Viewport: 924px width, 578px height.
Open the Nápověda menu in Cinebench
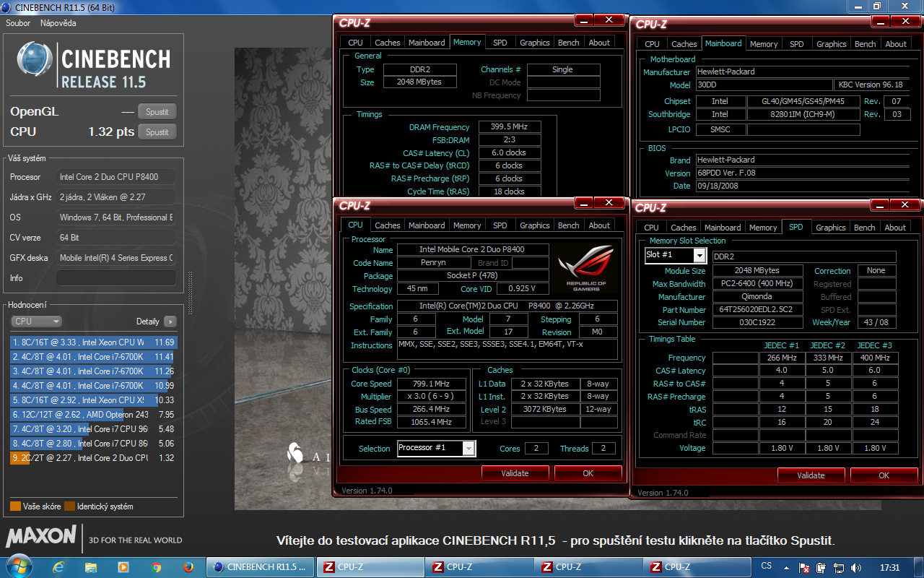click(58, 23)
